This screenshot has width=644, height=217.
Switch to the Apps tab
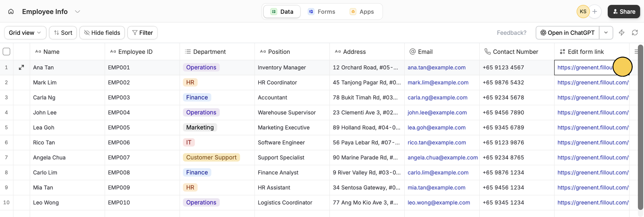click(x=362, y=12)
